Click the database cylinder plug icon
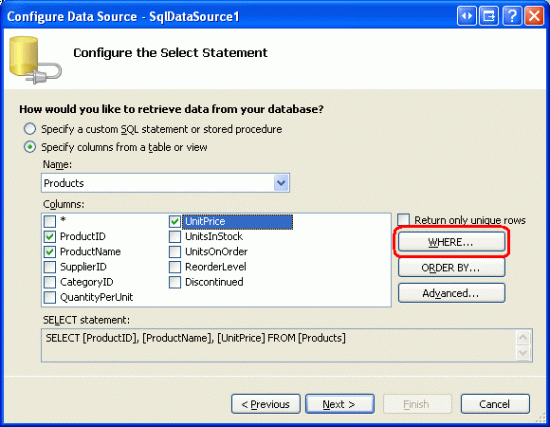This screenshot has width=550, height=427. click(35, 60)
